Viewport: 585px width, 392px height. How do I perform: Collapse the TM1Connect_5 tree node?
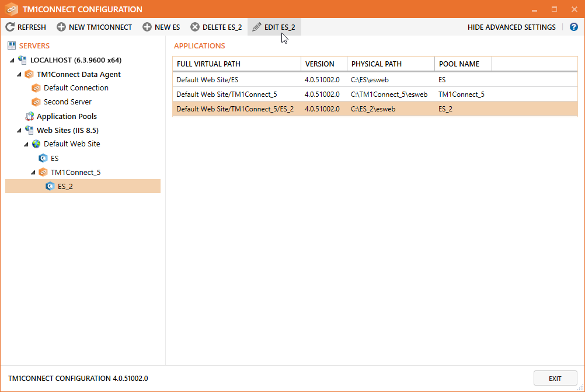[x=33, y=173]
